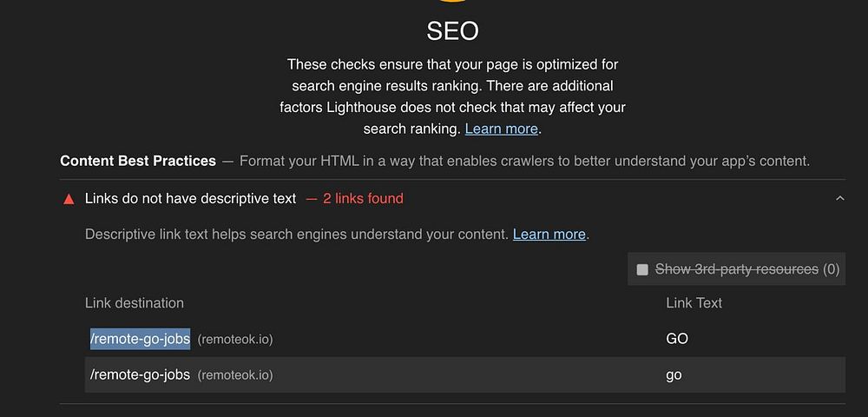The width and height of the screenshot is (868, 417).
Task: Click the 'Links do not have descriptive text' title
Action: (x=190, y=199)
